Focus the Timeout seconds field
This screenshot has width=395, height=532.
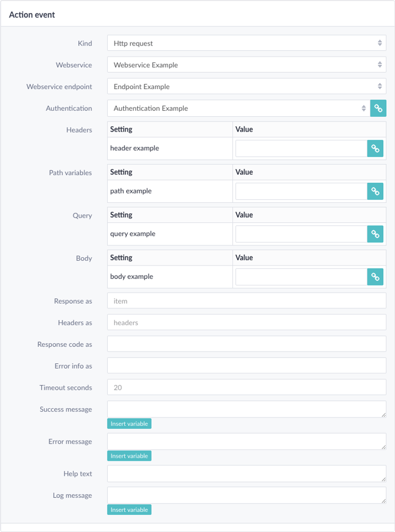(x=246, y=387)
